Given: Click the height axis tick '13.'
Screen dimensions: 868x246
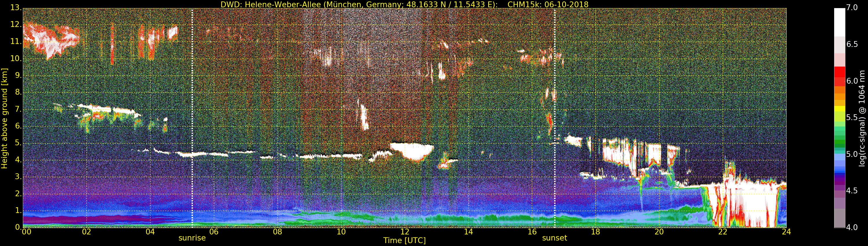Looking at the screenshot, I should pos(16,8).
